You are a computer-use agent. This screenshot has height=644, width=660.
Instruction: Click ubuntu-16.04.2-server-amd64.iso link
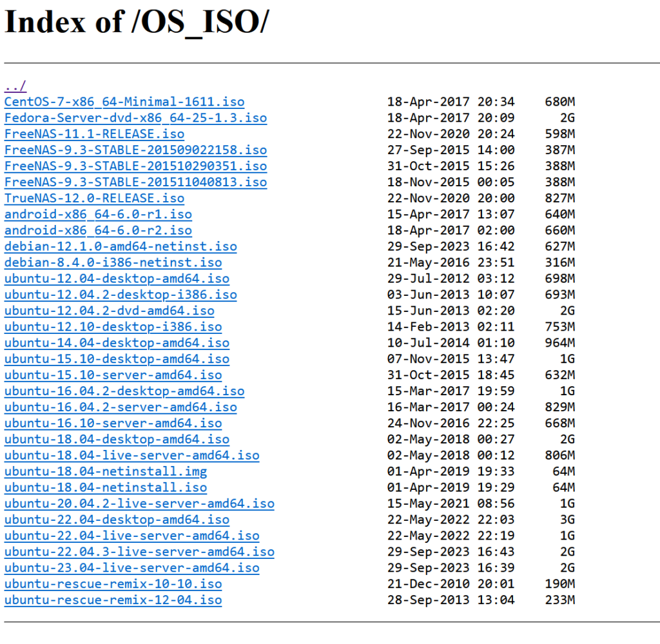(x=121, y=407)
